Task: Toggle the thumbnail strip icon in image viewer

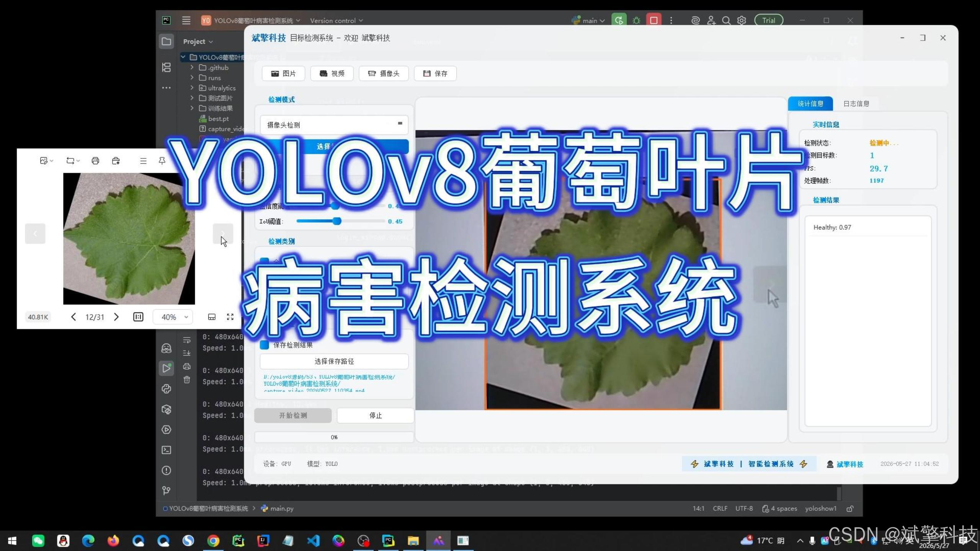Action: coord(212,317)
